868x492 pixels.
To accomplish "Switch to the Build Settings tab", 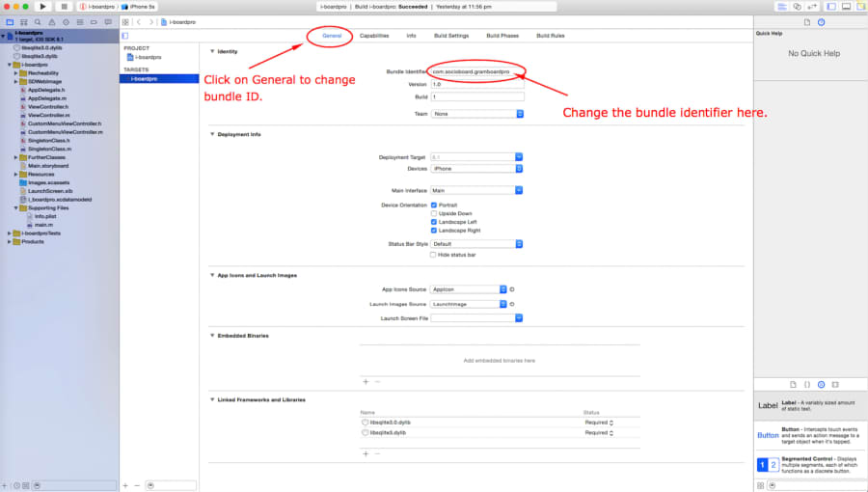I will pyautogui.click(x=451, y=36).
